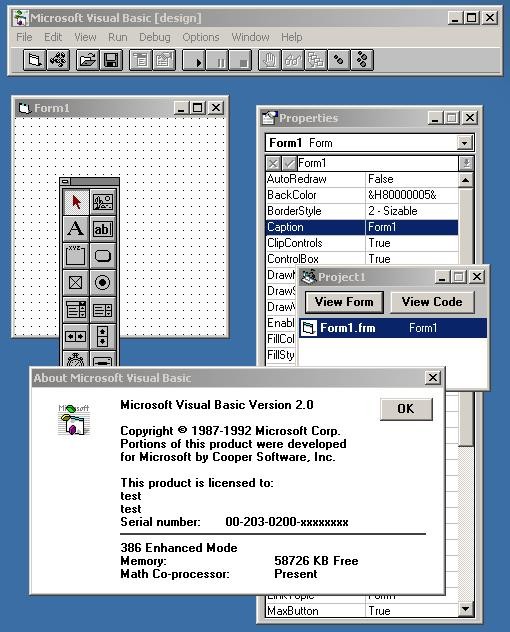Image resolution: width=510 pixels, height=632 pixels.
Task: Click the View Code button
Action: tap(432, 302)
